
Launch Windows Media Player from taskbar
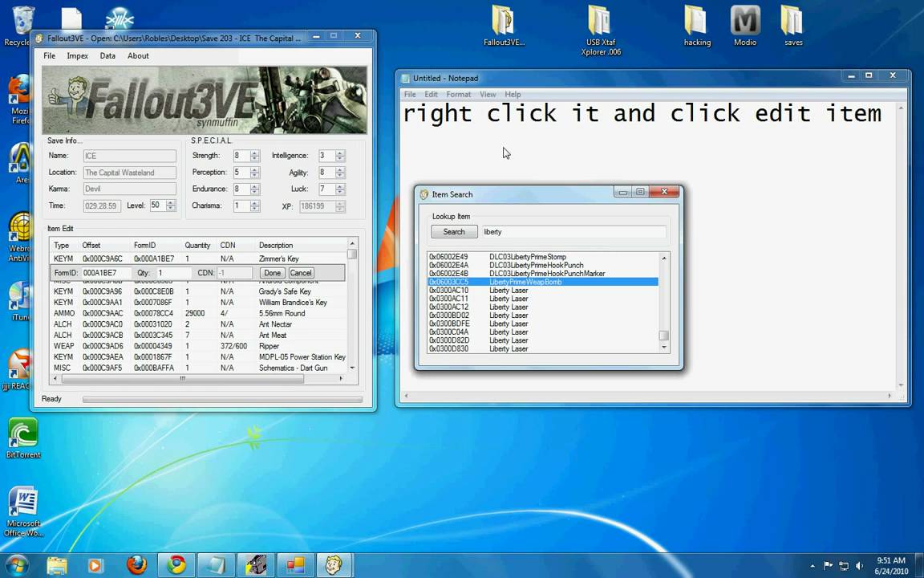[95, 565]
